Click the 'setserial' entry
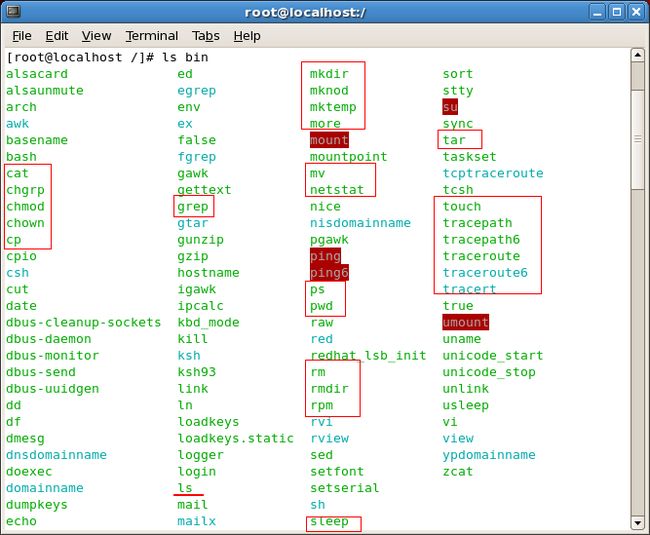Viewport: 650px width, 535px height. [344, 488]
